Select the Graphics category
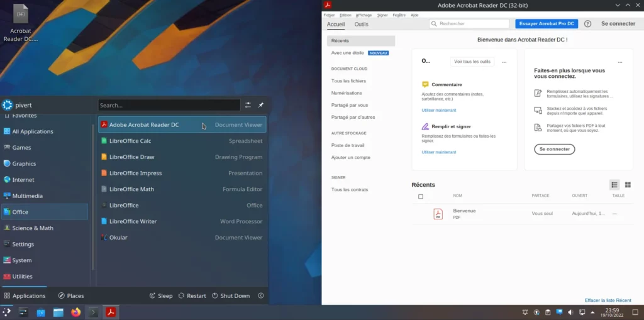Screen dimensions: 644x320 click(x=45, y=163)
